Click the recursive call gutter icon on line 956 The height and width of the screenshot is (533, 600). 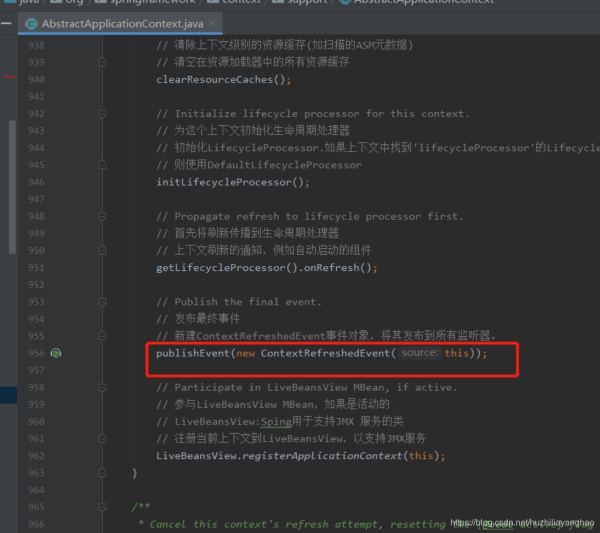56,353
